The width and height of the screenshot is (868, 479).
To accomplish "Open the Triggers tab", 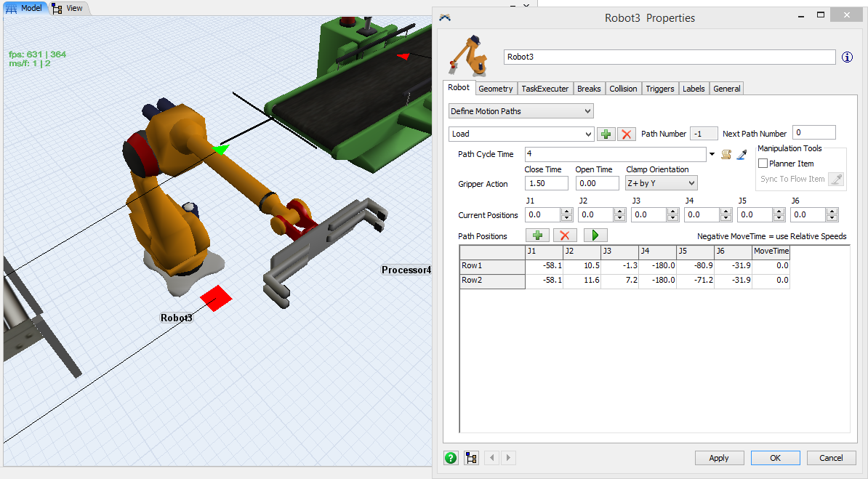I will point(659,89).
